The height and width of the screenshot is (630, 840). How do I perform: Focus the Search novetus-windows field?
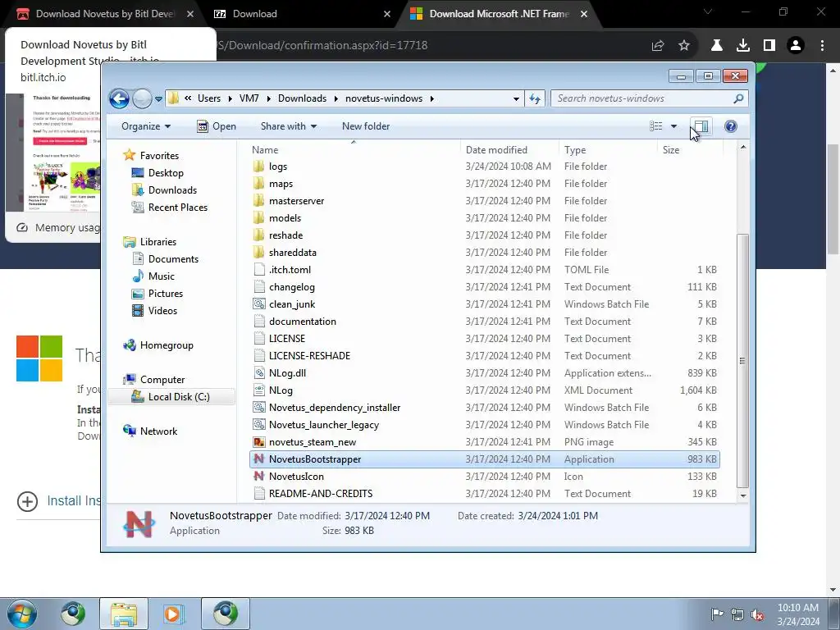pyautogui.click(x=649, y=98)
